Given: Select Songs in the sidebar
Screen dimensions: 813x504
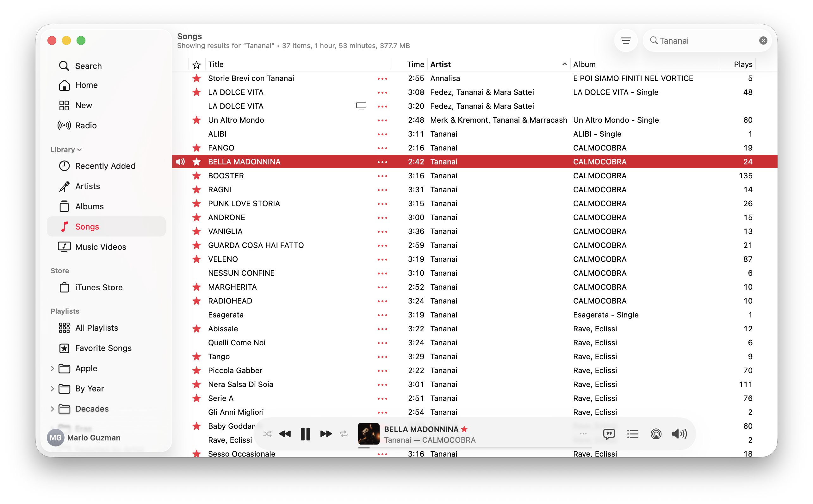Looking at the screenshot, I should tap(106, 226).
